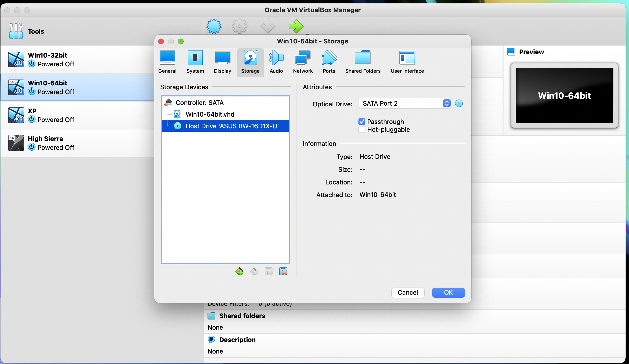
Task: Select the High Sierra virtual machine
Action: click(x=77, y=143)
